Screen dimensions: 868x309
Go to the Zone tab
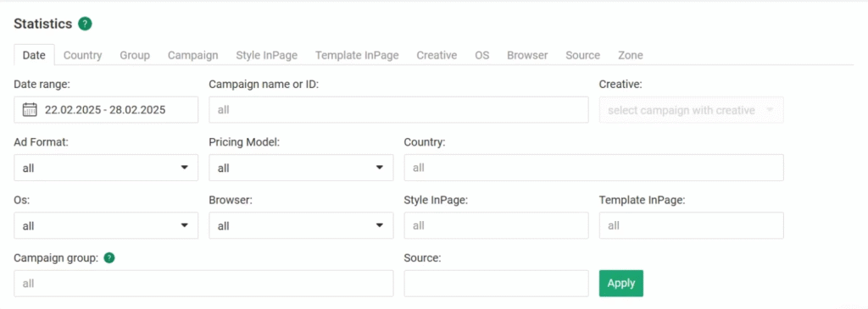coord(631,55)
